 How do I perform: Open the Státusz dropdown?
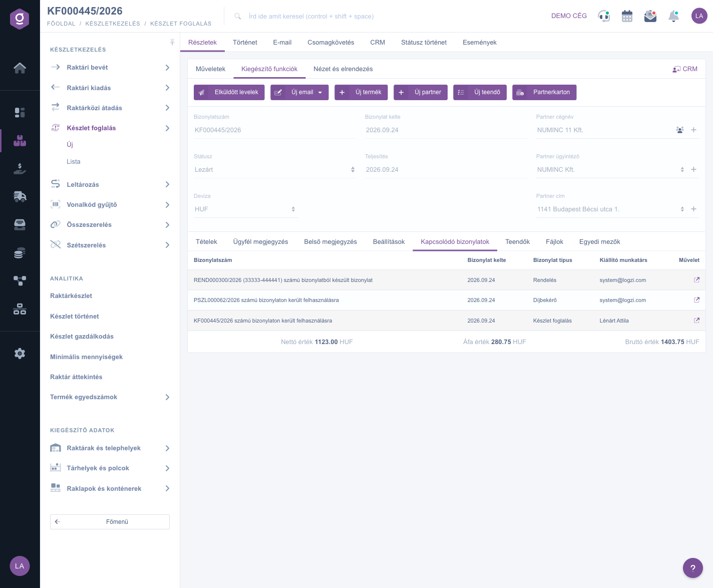[275, 170]
